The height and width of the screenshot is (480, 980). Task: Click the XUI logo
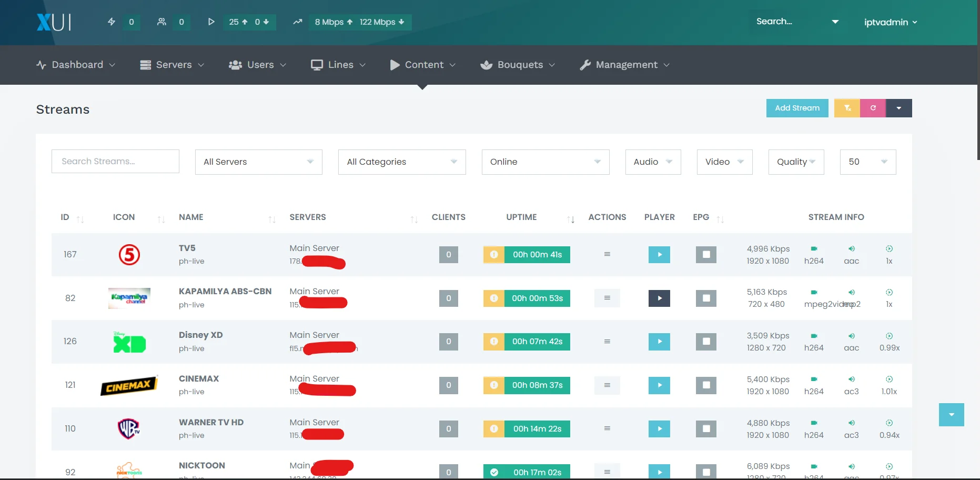pyautogui.click(x=54, y=22)
